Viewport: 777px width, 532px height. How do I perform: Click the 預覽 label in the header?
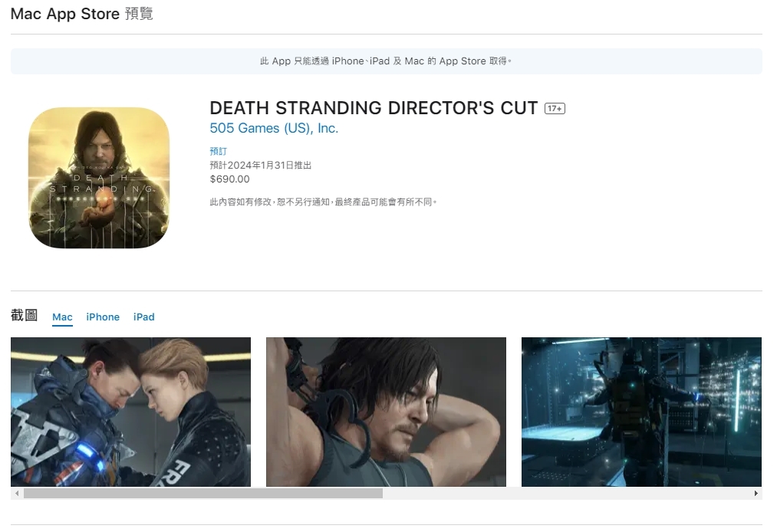[x=139, y=14]
